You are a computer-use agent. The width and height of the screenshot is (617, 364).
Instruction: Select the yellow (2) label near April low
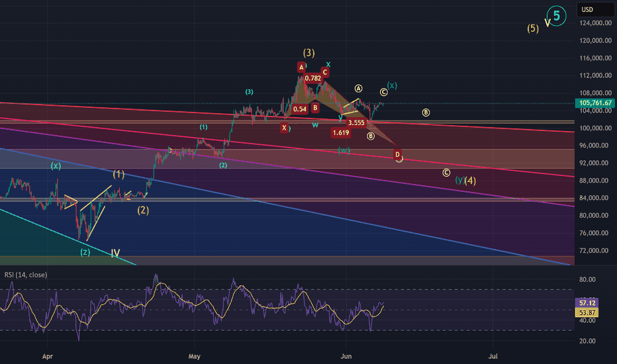tap(143, 210)
